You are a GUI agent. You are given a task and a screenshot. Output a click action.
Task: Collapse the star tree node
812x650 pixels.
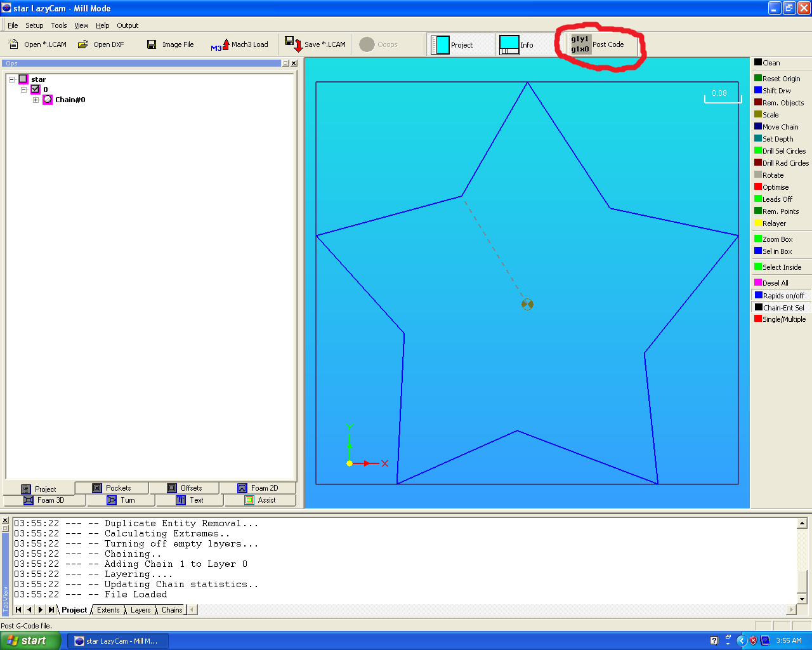[11, 79]
